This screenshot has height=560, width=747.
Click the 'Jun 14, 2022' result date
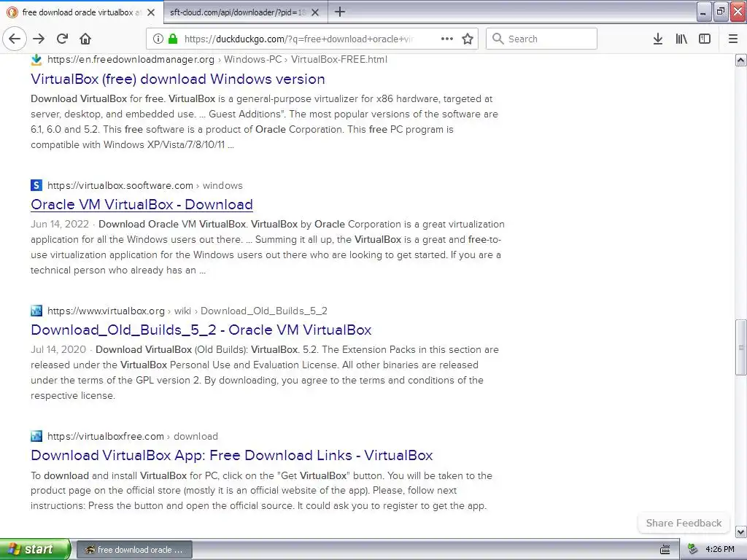coord(60,225)
